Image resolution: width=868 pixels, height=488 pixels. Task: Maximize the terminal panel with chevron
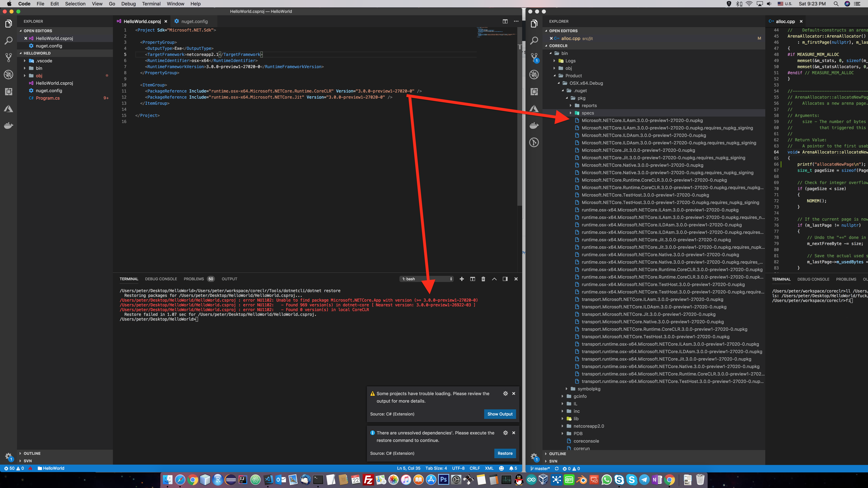[494, 279]
